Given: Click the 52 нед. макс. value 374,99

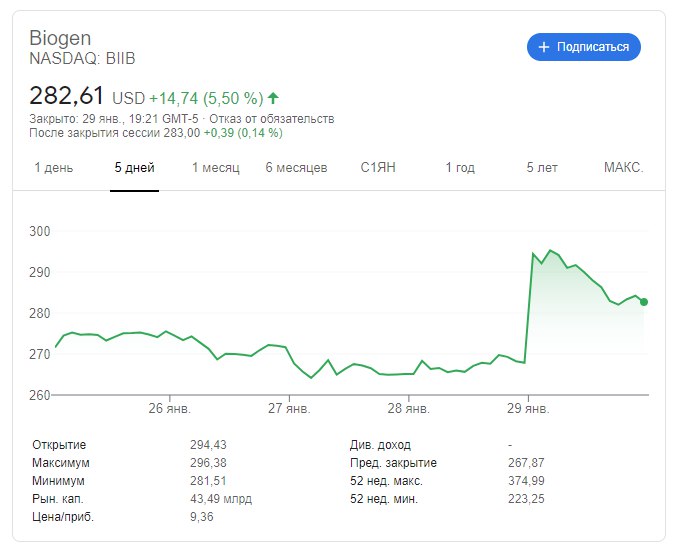Looking at the screenshot, I should pyautogui.click(x=526, y=481).
